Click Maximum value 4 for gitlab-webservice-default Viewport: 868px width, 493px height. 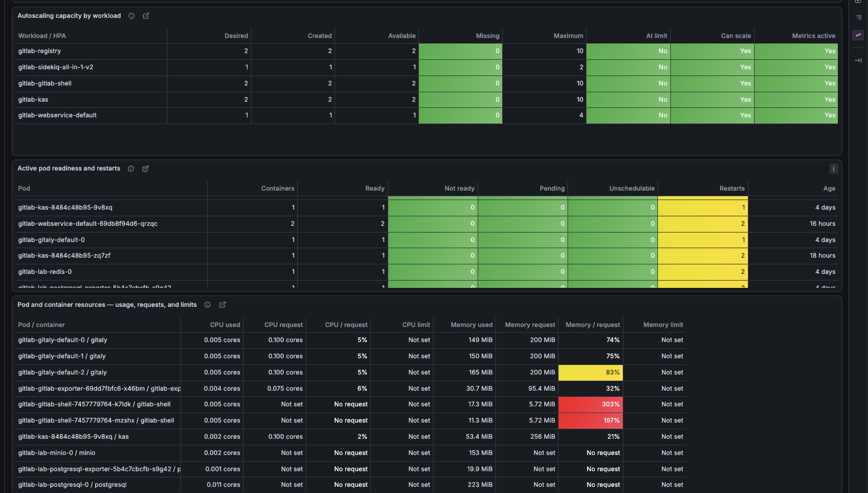581,115
